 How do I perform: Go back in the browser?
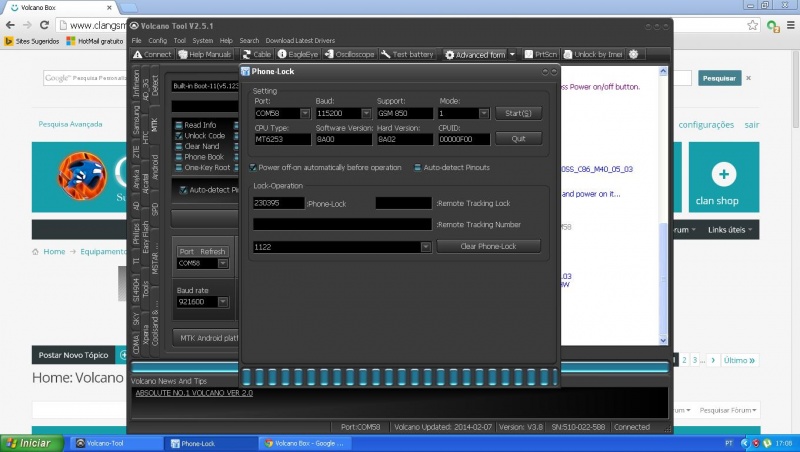pos(10,25)
